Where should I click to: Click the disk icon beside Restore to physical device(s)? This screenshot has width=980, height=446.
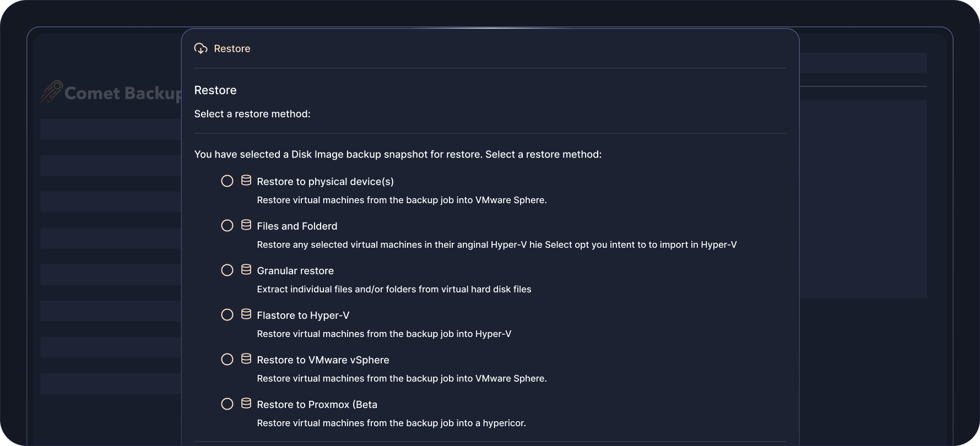click(x=246, y=181)
